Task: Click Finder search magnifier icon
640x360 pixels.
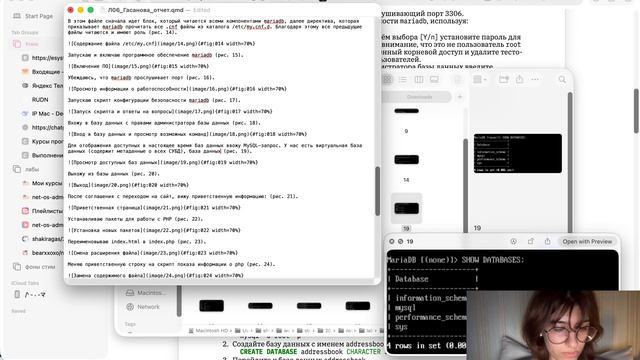Action: tap(562, 80)
